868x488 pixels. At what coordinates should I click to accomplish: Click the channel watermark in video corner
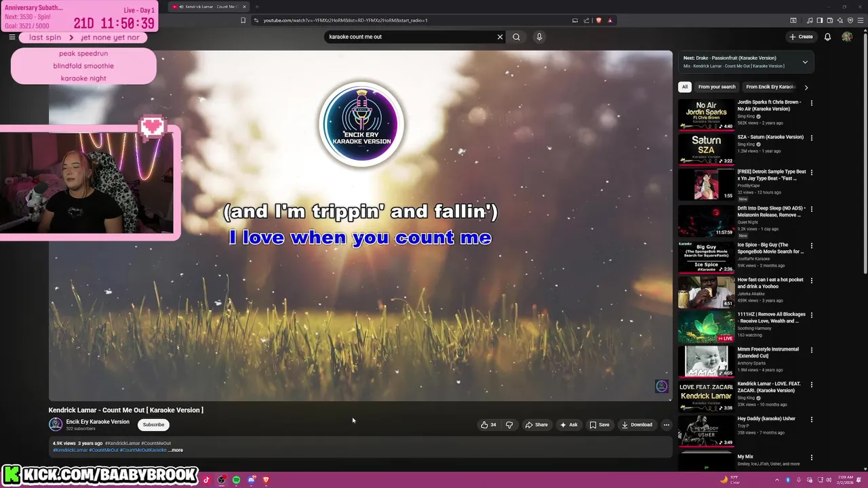662,386
